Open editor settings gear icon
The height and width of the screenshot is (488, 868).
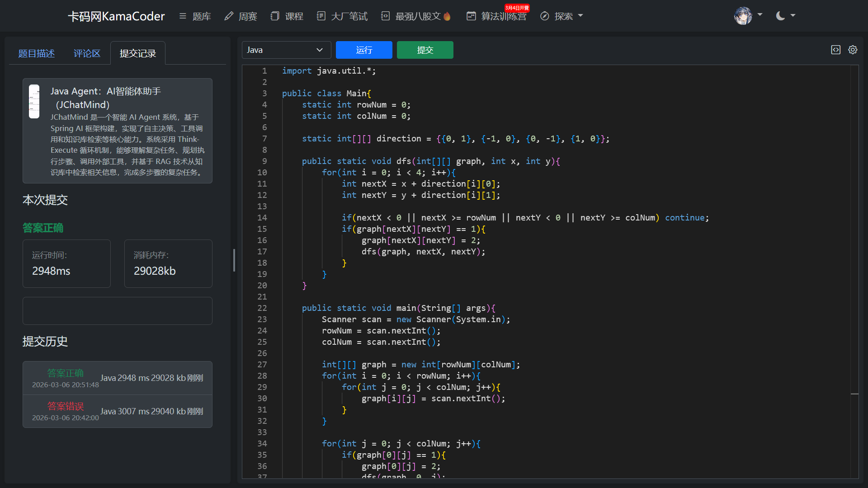point(853,50)
